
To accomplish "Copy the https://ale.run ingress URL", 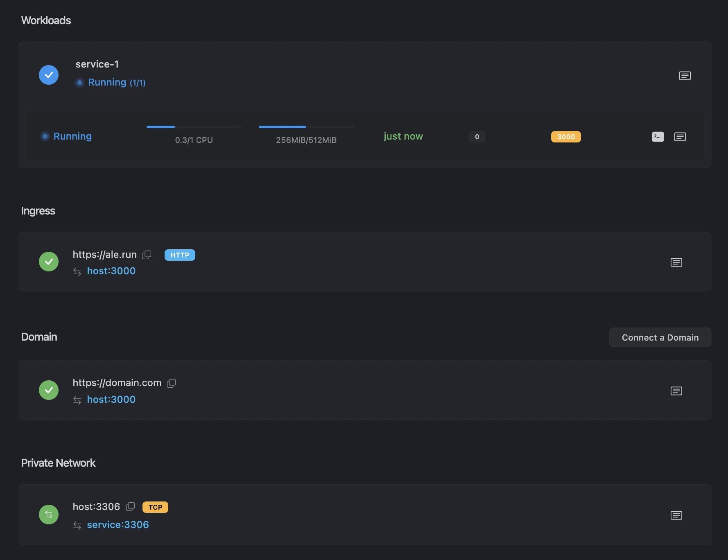I will [x=147, y=255].
